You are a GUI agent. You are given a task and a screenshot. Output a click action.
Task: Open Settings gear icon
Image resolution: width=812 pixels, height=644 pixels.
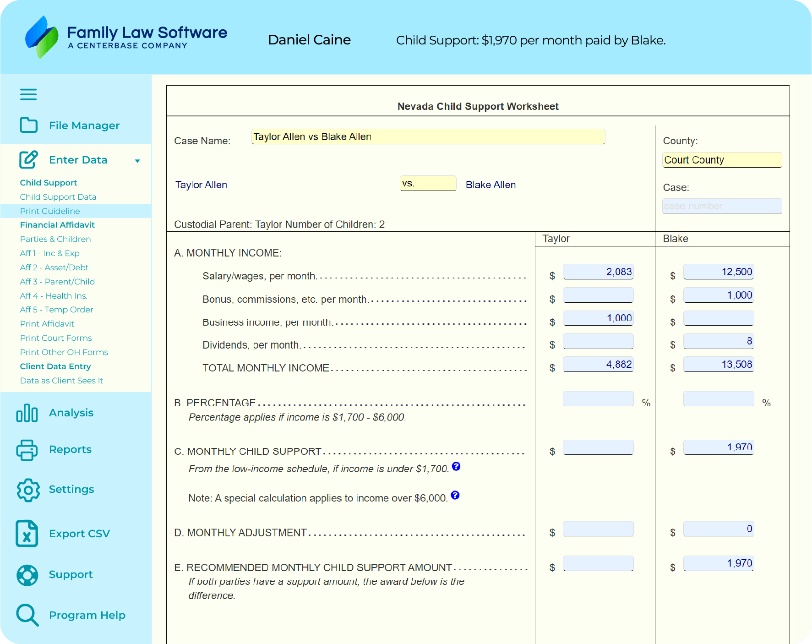[x=28, y=490]
